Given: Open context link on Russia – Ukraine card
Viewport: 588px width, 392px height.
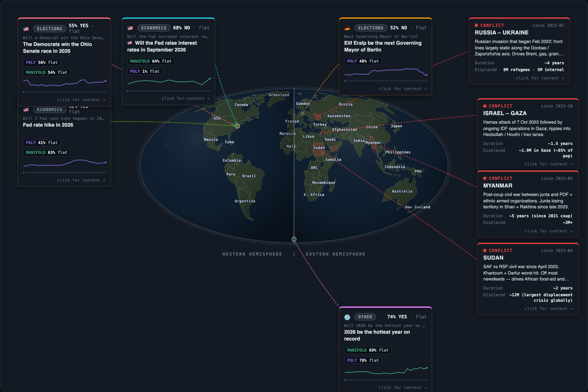Looking at the screenshot, I should tap(540, 78).
